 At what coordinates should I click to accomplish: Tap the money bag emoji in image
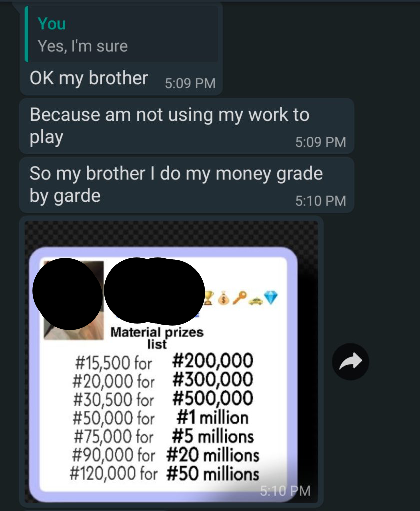click(224, 297)
